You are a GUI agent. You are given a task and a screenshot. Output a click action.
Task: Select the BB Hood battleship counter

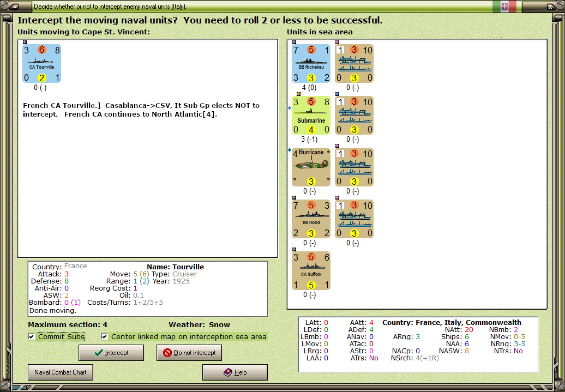311,218
